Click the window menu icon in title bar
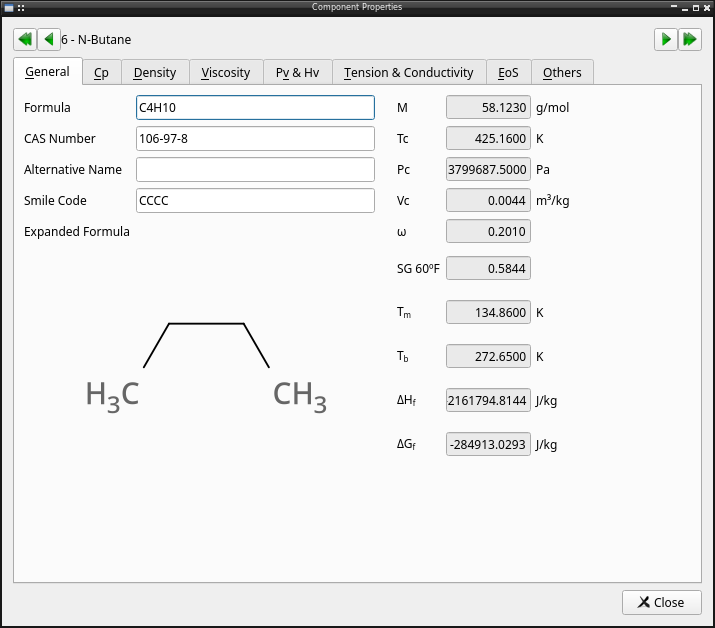The image size is (715, 628). pos(9,7)
